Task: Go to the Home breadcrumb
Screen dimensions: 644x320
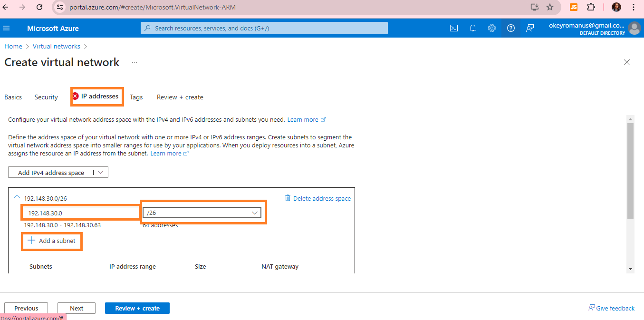Action: point(13,46)
